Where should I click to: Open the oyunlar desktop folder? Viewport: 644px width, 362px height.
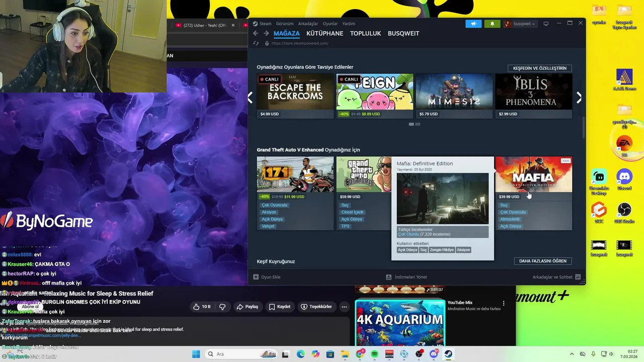(x=599, y=14)
